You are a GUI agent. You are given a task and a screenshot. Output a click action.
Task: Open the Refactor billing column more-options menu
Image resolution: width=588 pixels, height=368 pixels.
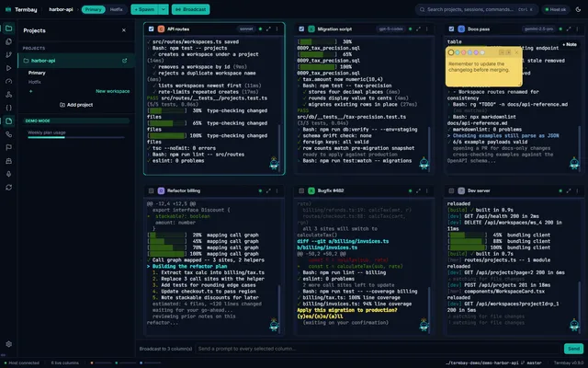tap(277, 190)
